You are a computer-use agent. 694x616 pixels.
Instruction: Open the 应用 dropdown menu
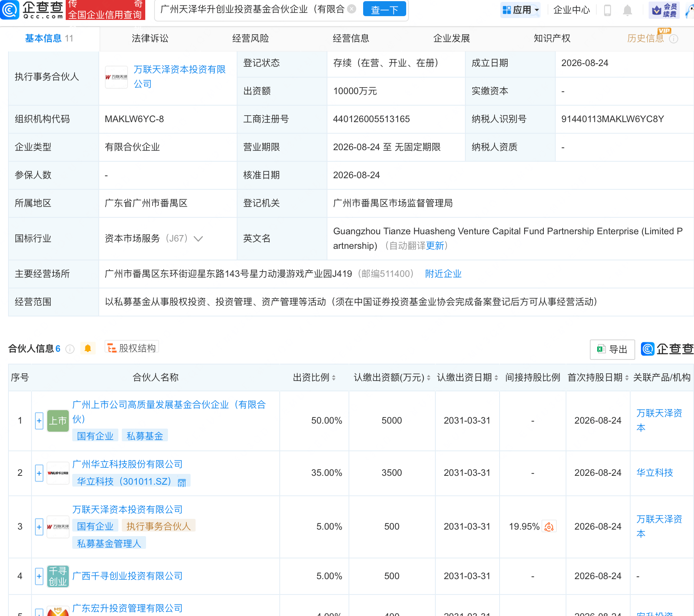pyautogui.click(x=520, y=10)
